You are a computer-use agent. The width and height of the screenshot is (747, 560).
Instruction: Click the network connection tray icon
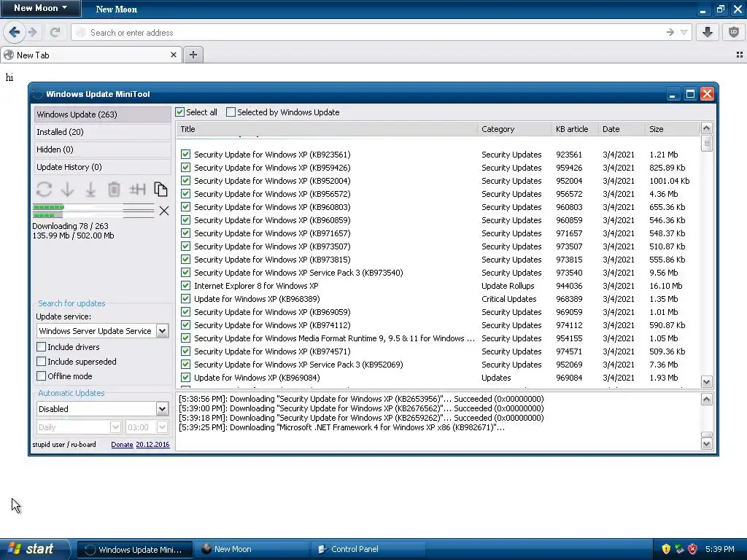coord(679,549)
